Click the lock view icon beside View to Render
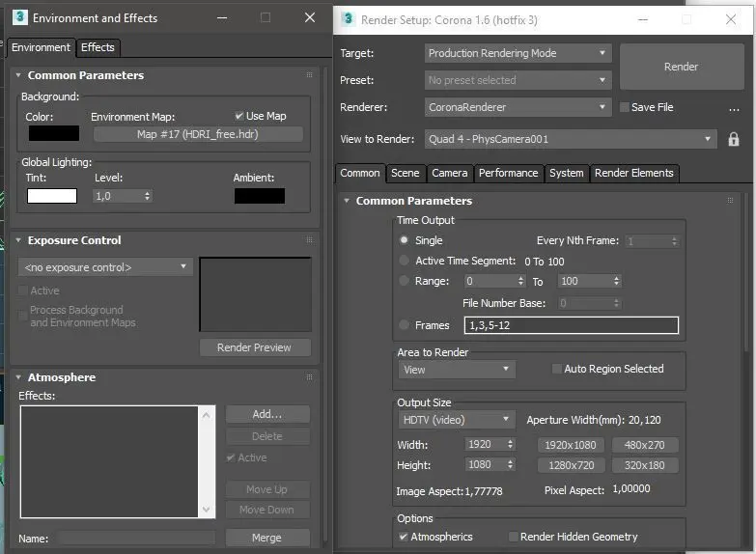The height and width of the screenshot is (554, 756). (733, 139)
